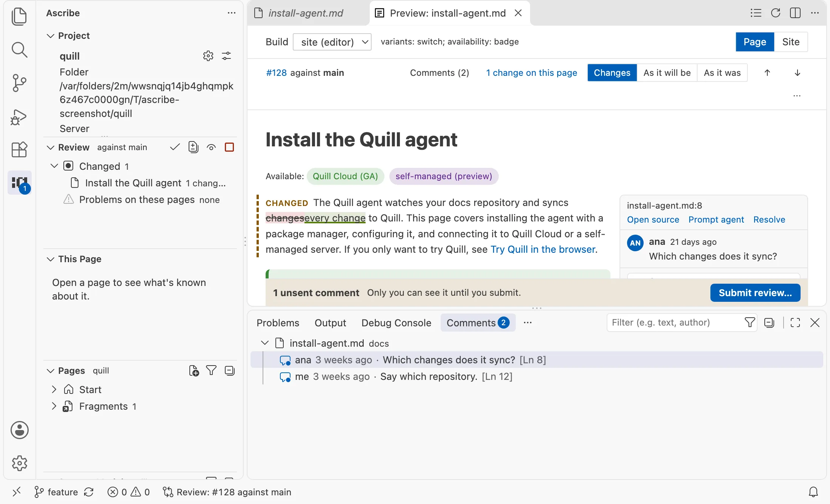Image resolution: width=830 pixels, height=504 pixels.
Task: Open the Source Control icon
Action: coord(19,83)
